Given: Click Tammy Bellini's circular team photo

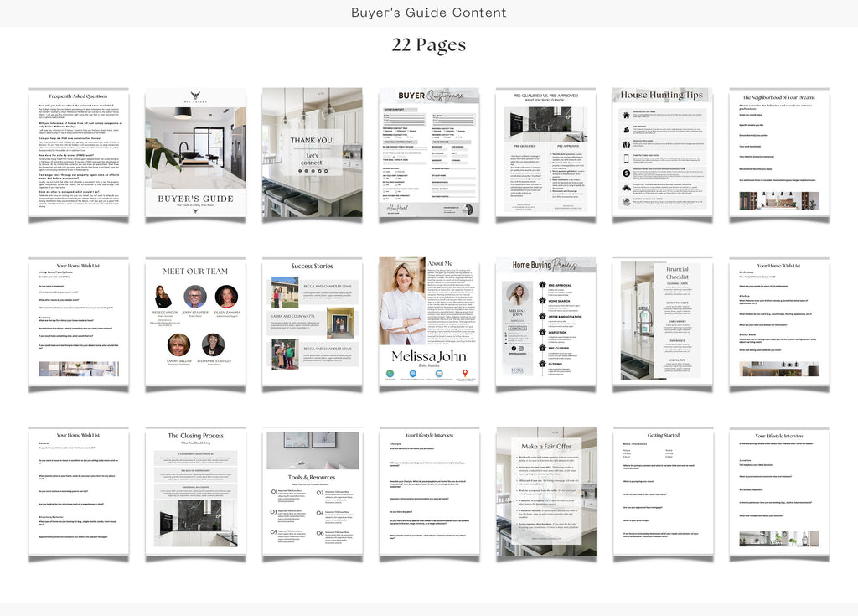Looking at the screenshot, I should (x=179, y=345).
